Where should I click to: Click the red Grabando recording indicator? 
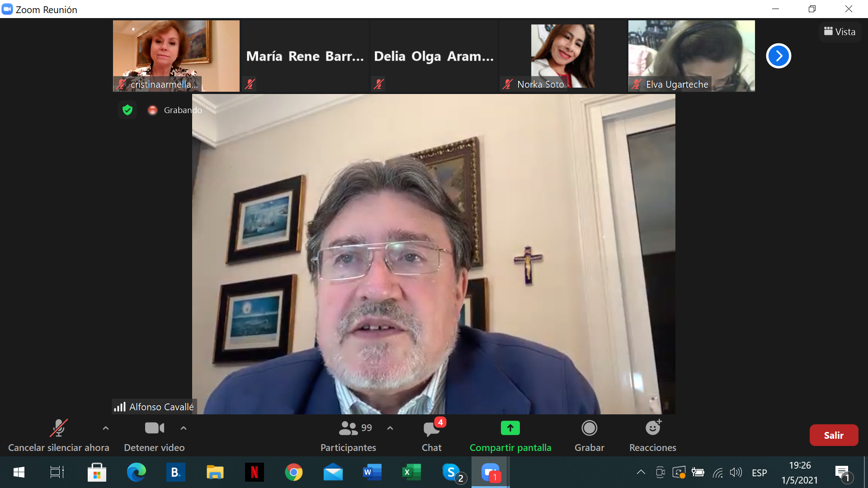click(x=153, y=110)
